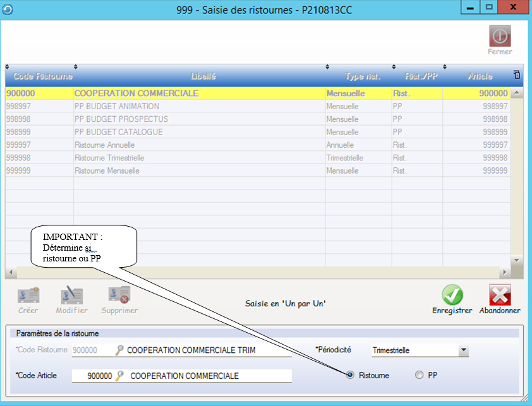Click the Créer record icon
Screen dimensions: 532x406
tap(28, 295)
